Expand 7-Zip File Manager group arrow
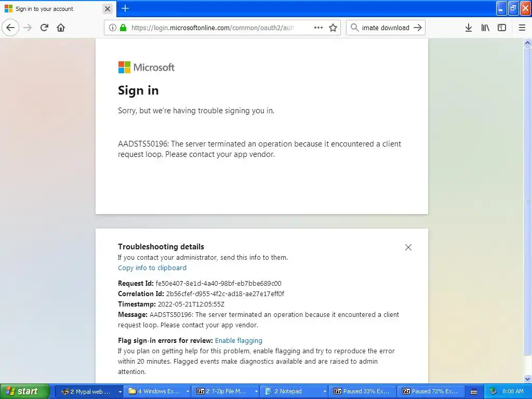This screenshot has height=399, width=532. pos(256,392)
